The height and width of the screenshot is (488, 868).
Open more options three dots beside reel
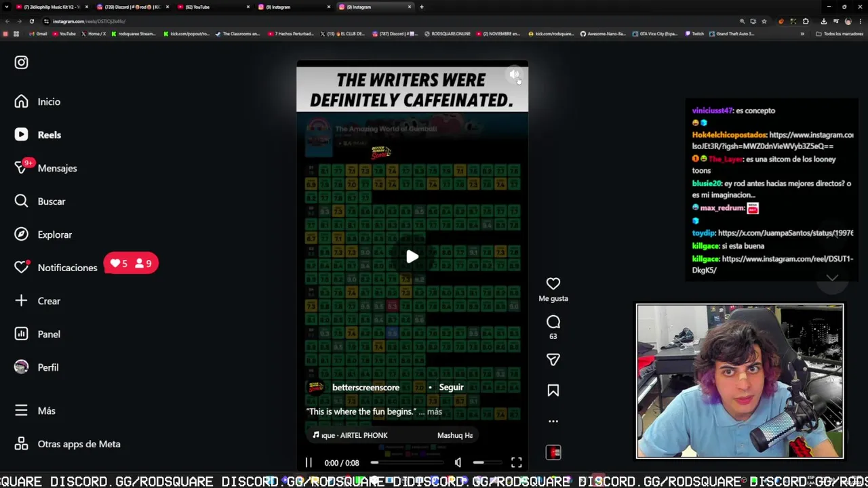coord(553,421)
